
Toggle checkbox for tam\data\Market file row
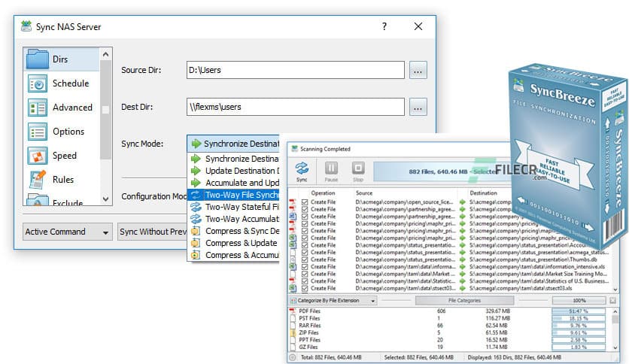pyautogui.click(x=305, y=274)
